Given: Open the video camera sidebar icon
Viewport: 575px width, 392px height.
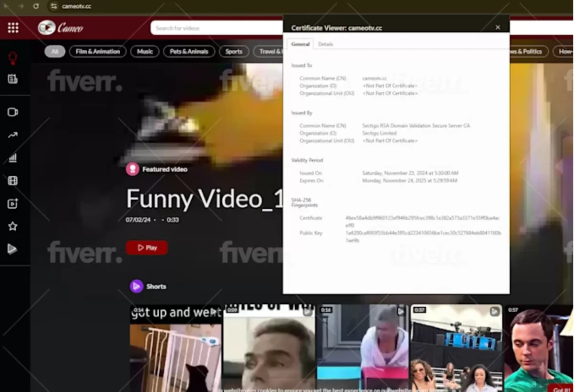Looking at the screenshot, I should coord(13,112).
